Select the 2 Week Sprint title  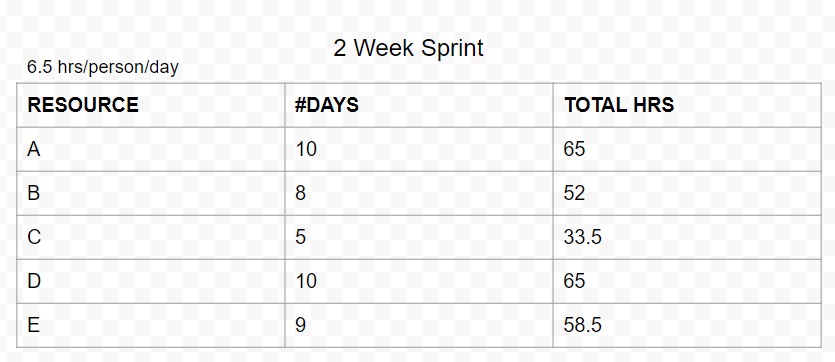click(408, 48)
